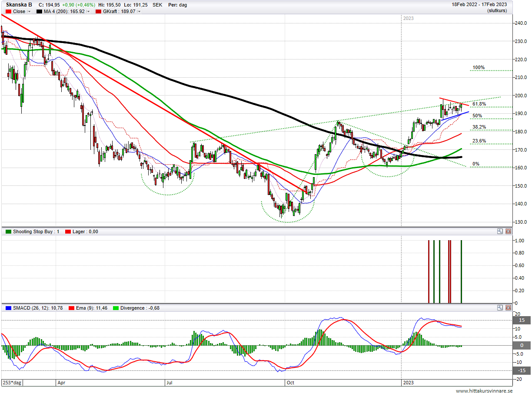Click the '253*dag' period box
This screenshot has width=532, height=393.
(12, 383)
